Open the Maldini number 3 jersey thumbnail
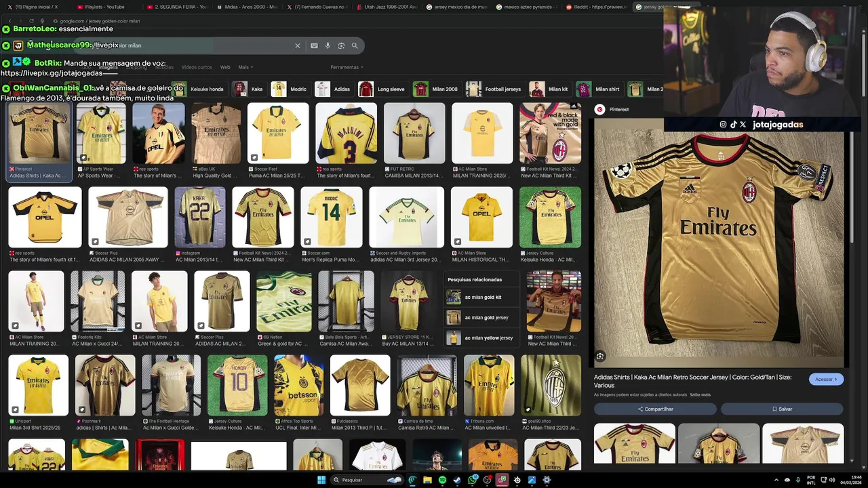The height and width of the screenshot is (488, 868). pyautogui.click(x=346, y=134)
